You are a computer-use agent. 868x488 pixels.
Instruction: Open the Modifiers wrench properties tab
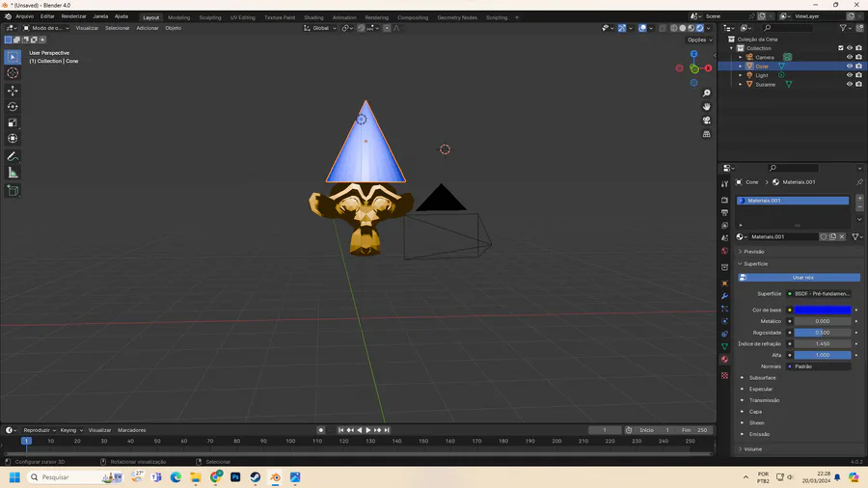point(724,296)
